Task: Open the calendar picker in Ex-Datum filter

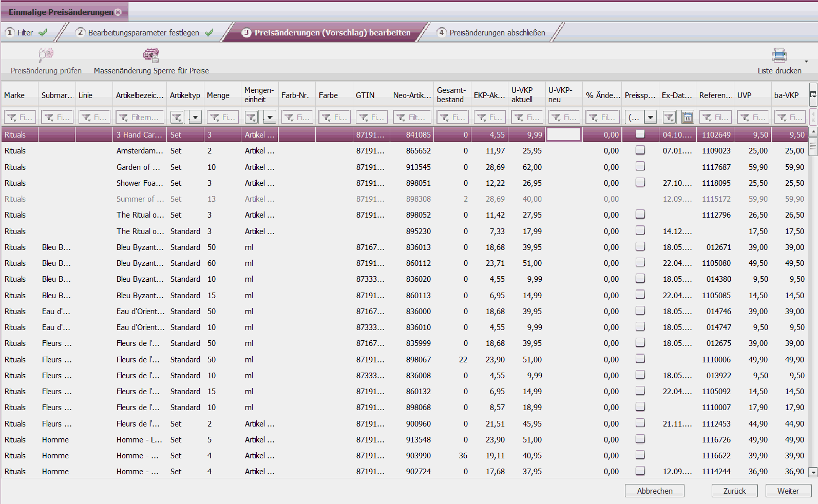Action: coord(688,118)
